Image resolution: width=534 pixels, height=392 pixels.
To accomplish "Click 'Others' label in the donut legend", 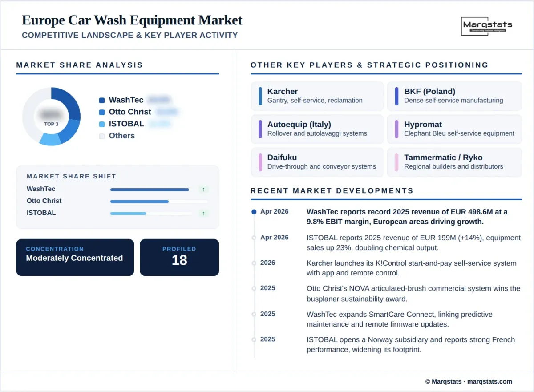I will (x=122, y=136).
